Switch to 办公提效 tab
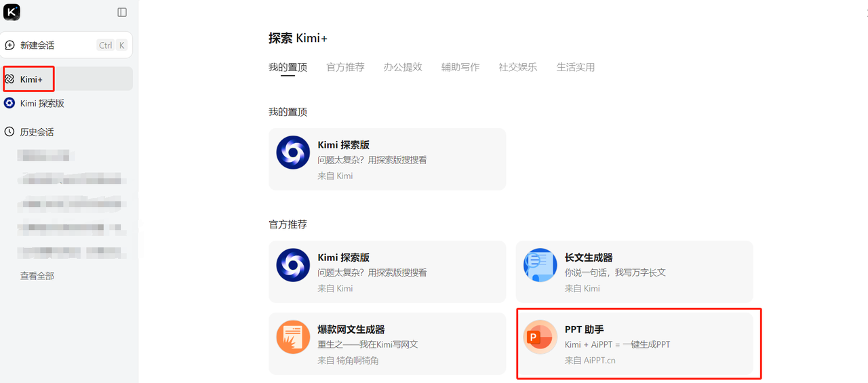Viewport: 868px width, 383px height. coord(403,67)
